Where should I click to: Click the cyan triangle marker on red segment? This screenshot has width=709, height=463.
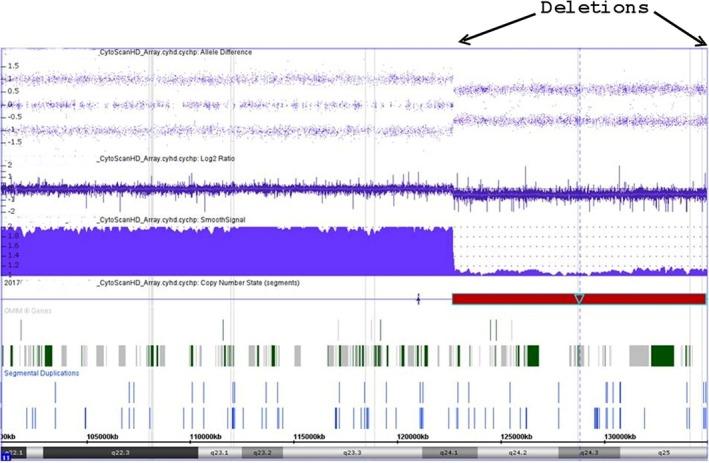click(x=579, y=298)
